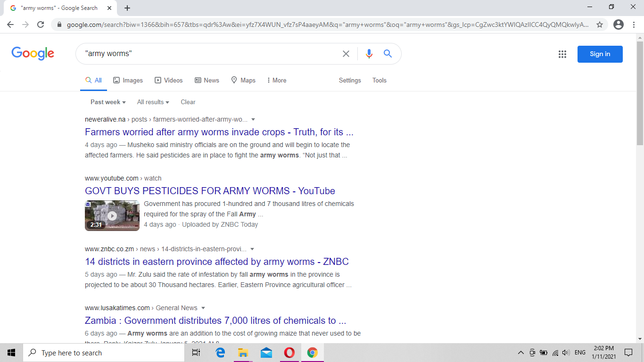Open the More search options menu

point(277,81)
